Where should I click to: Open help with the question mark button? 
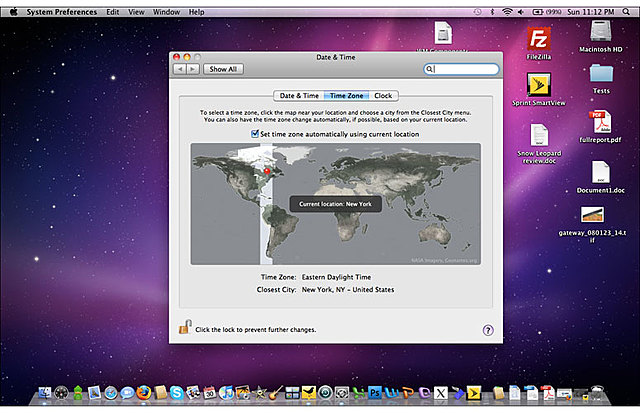488,330
